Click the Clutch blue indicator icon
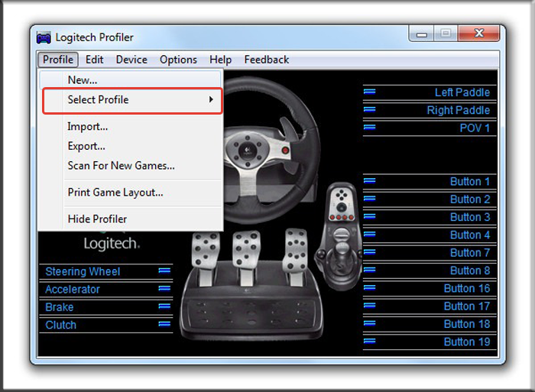The width and height of the screenshot is (535, 392). pyautogui.click(x=164, y=324)
